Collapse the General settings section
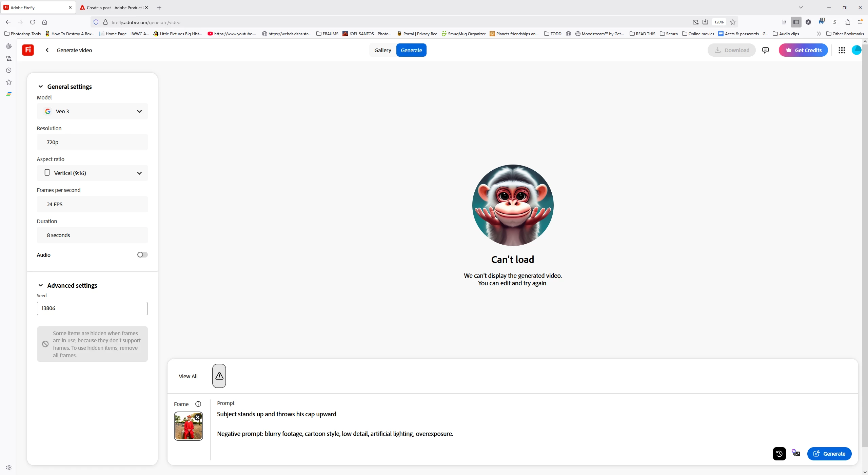 pos(40,87)
